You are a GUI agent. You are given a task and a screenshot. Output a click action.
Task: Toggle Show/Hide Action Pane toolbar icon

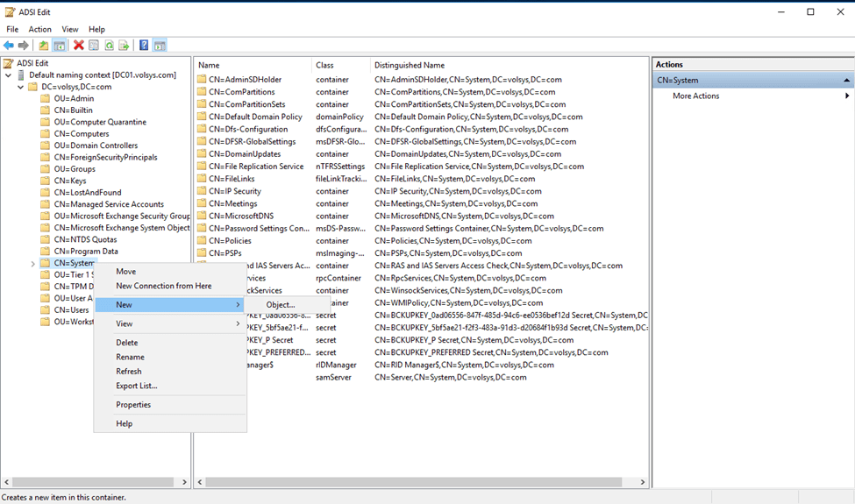point(160,46)
